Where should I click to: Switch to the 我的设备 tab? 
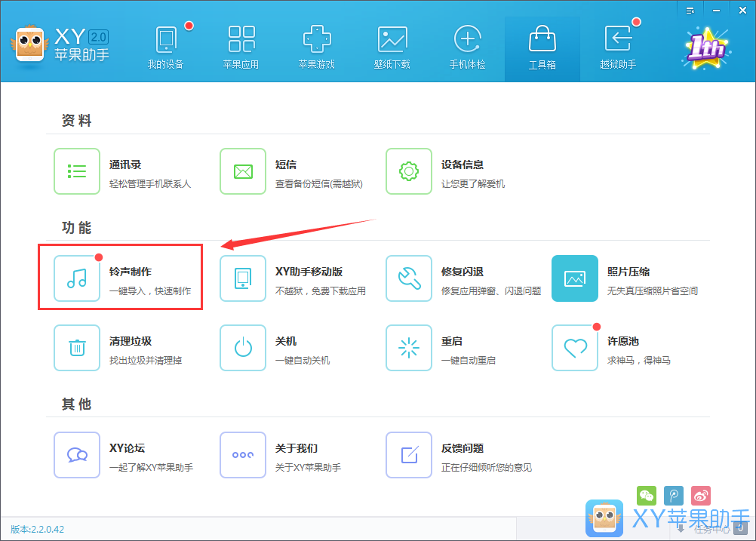tap(167, 45)
